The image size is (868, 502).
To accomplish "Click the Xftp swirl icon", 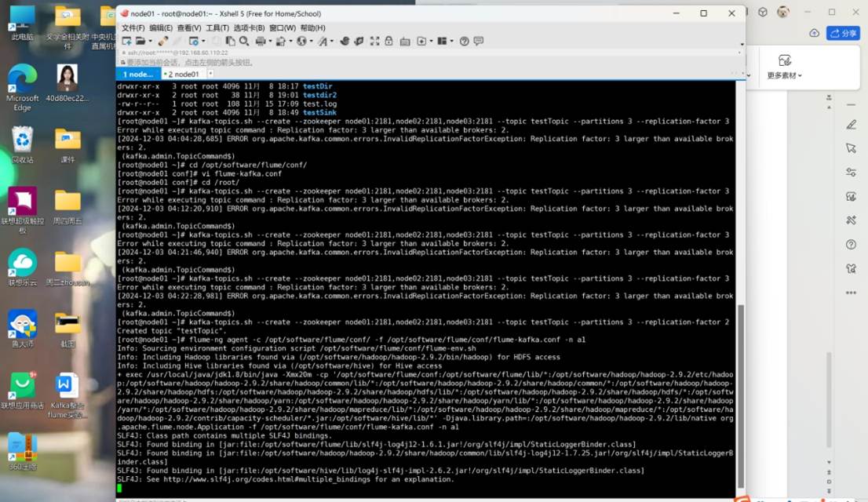I will point(345,41).
